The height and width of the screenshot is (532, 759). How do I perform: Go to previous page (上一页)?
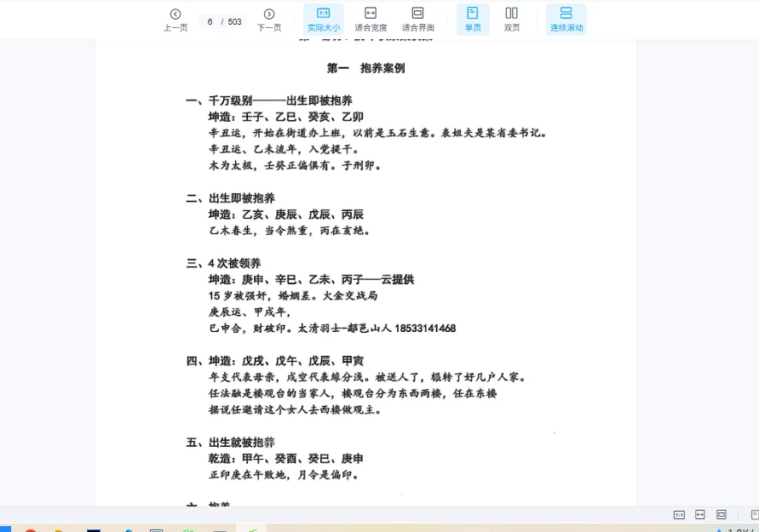(x=175, y=20)
